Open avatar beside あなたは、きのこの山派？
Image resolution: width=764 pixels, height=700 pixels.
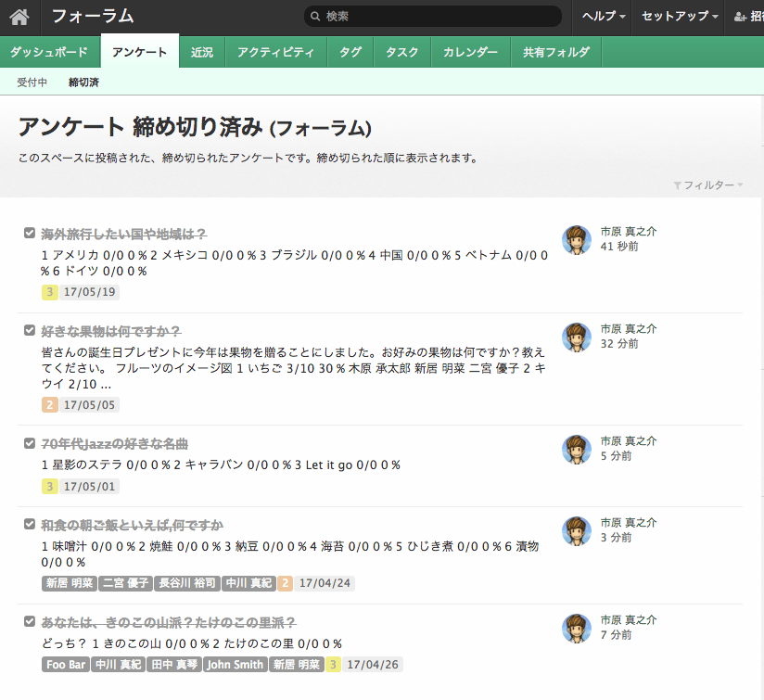point(577,629)
